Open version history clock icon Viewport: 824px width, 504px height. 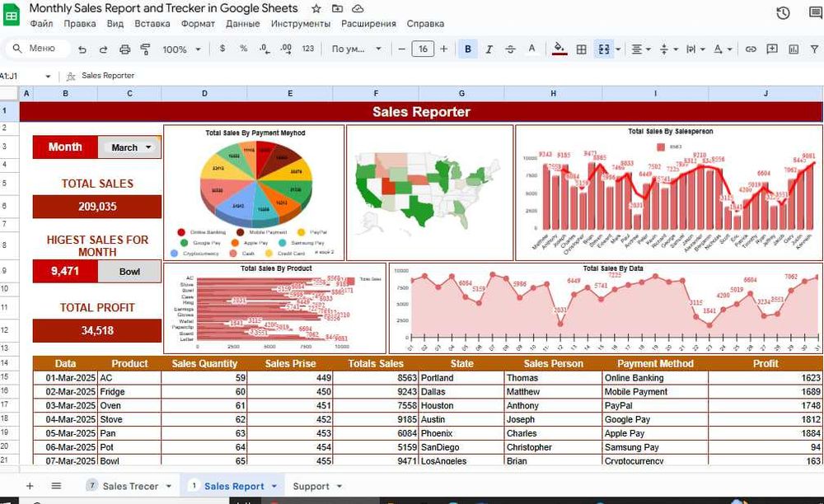(783, 13)
